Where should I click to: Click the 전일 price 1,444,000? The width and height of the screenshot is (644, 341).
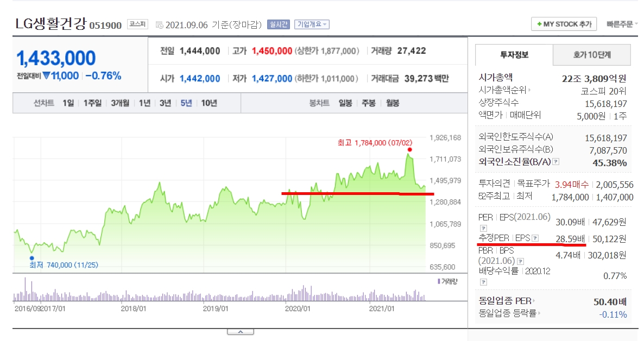(200, 51)
